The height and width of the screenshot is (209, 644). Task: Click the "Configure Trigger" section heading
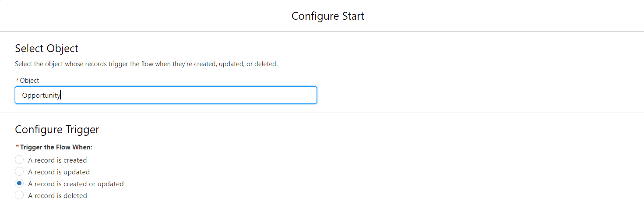pyautogui.click(x=57, y=129)
